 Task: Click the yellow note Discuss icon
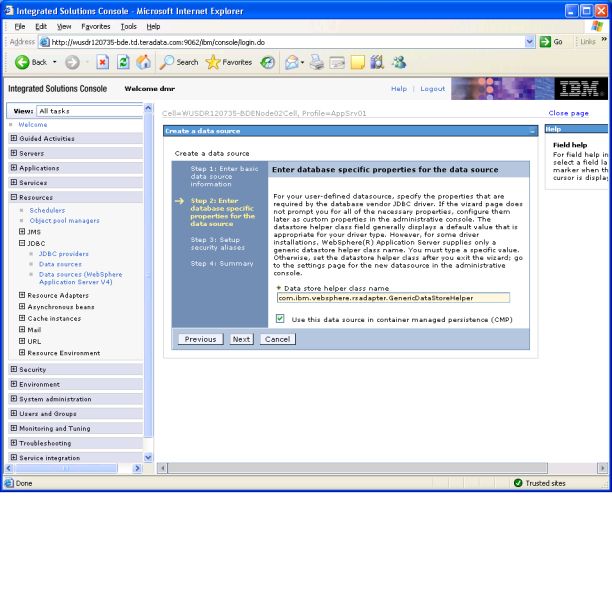(x=357, y=62)
